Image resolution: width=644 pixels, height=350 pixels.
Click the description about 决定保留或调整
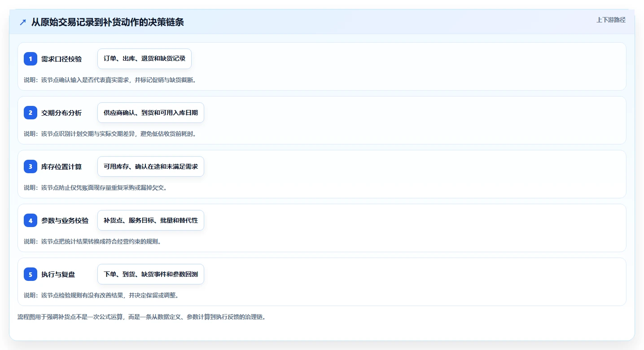coord(101,295)
